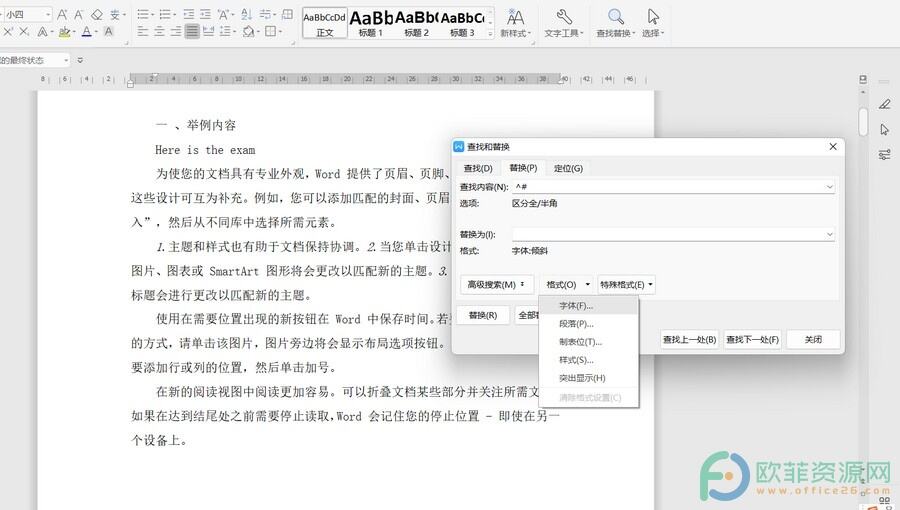Image resolution: width=900 pixels, height=510 pixels.
Task: Click the clear formatting eraser icon
Action: point(97,14)
